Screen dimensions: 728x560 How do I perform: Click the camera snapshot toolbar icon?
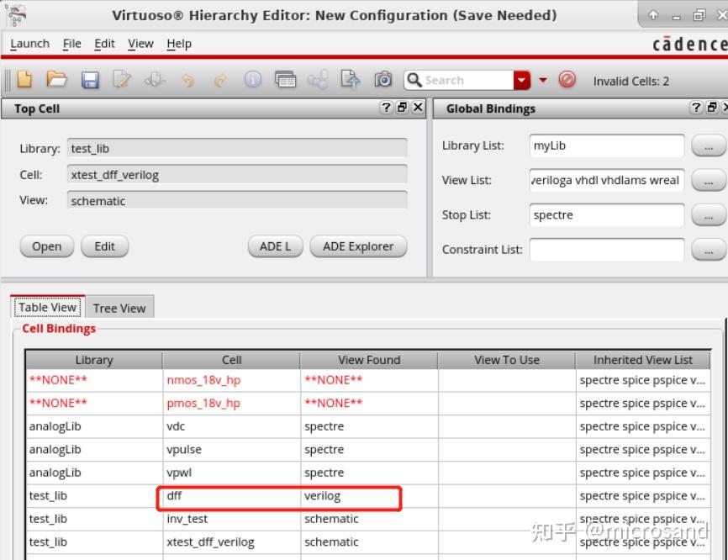tap(383, 80)
